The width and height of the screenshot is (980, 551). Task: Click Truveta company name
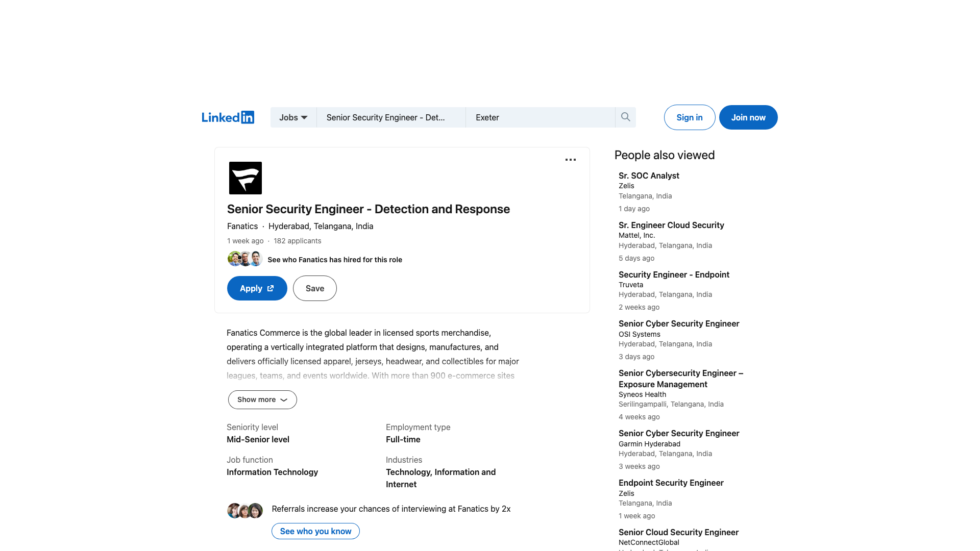tap(631, 285)
